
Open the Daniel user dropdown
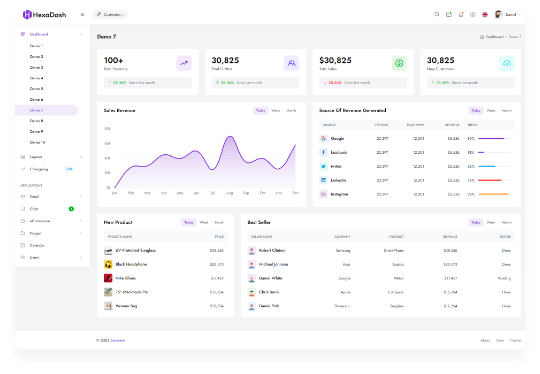tap(513, 14)
